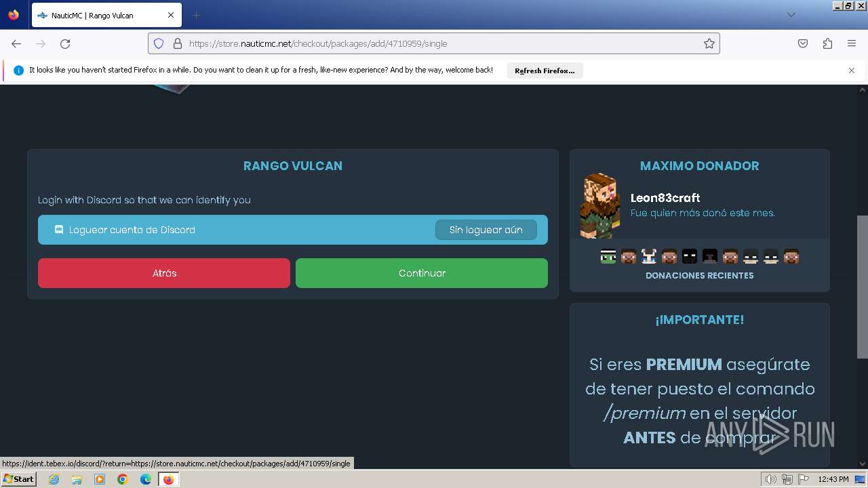Screen dimensions: 868x488
Task: Open the Windows Start menu
Action: 18,479
